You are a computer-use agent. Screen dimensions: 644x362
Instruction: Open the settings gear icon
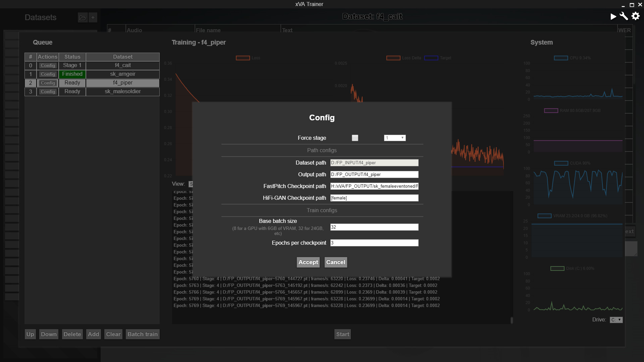[x=636, y=16]
